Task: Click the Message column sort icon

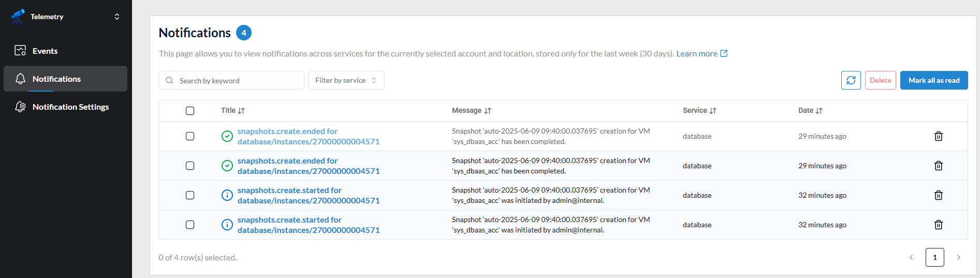Action: coord(488,111)
